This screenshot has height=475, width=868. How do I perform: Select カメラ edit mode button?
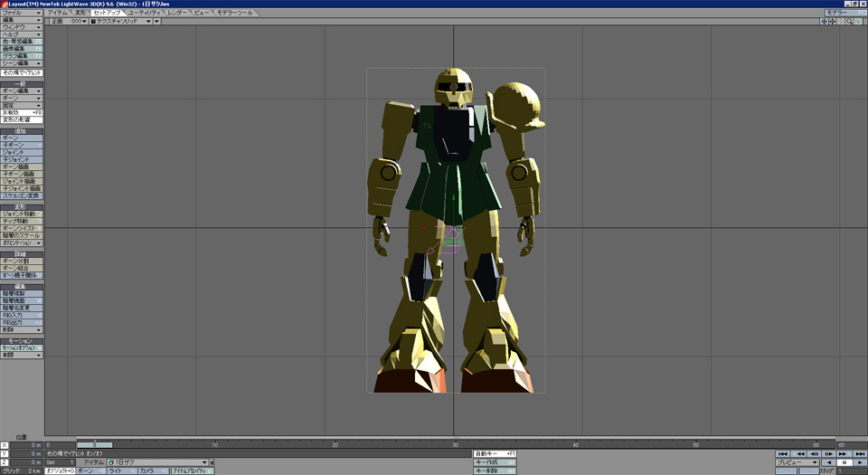154,470
